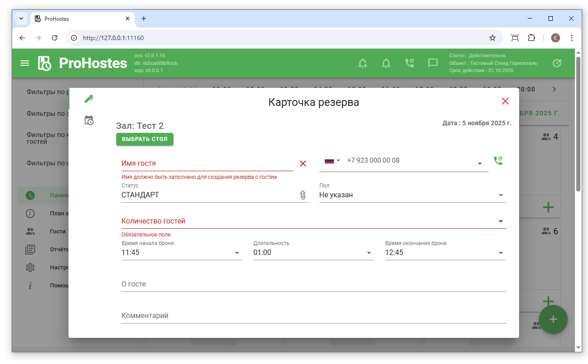This screenshot has height=364, width=588.
Task: Open the calendar history icon in card sidebar
Action: [89, 120]
